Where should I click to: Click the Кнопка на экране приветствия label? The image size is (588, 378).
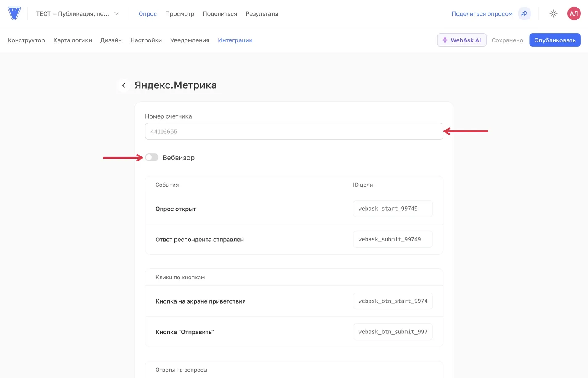coord(200,301)
